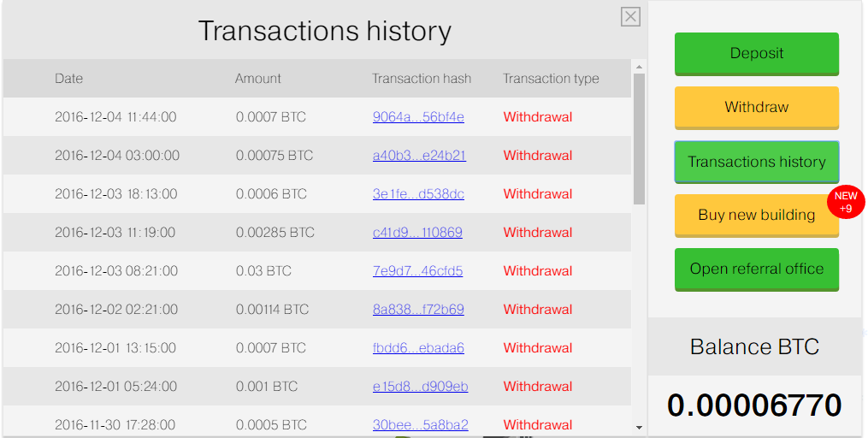Viewport: 868px width, 438px height.
Task: Click the red NEW +9 badge
Action: click(x=845, y=202)
